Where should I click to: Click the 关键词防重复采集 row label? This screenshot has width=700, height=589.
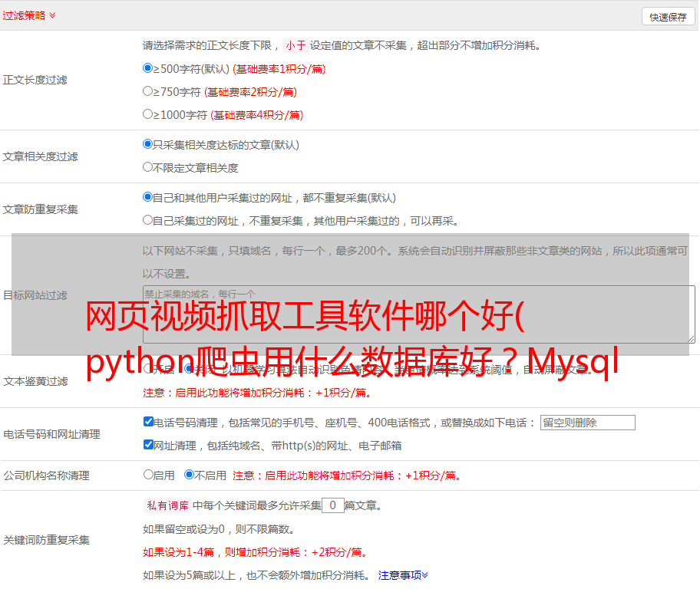[46, 540]
